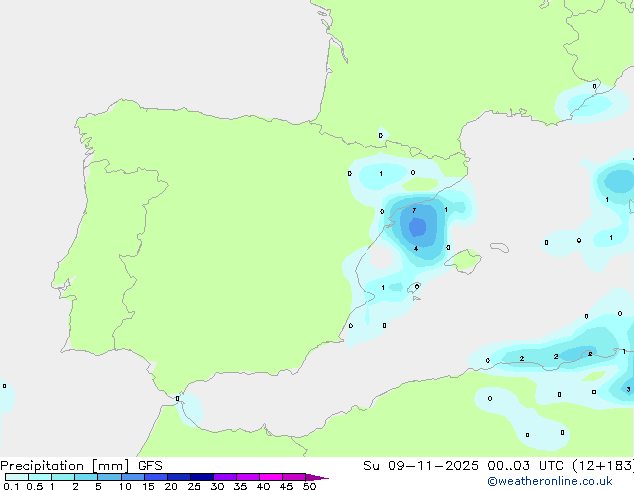
Task: Click the '20' legend scale label
Action: pyautogui.click(x=171, y=486)
